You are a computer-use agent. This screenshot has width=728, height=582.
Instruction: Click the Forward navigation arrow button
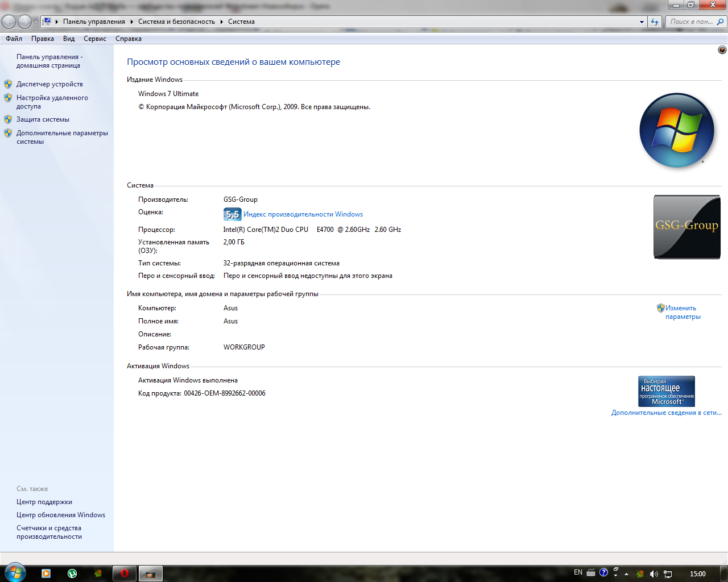(x=24, y=22)
